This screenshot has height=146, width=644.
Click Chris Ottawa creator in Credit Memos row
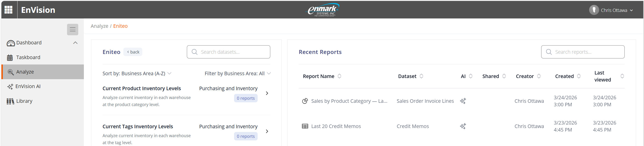[529, 126]
